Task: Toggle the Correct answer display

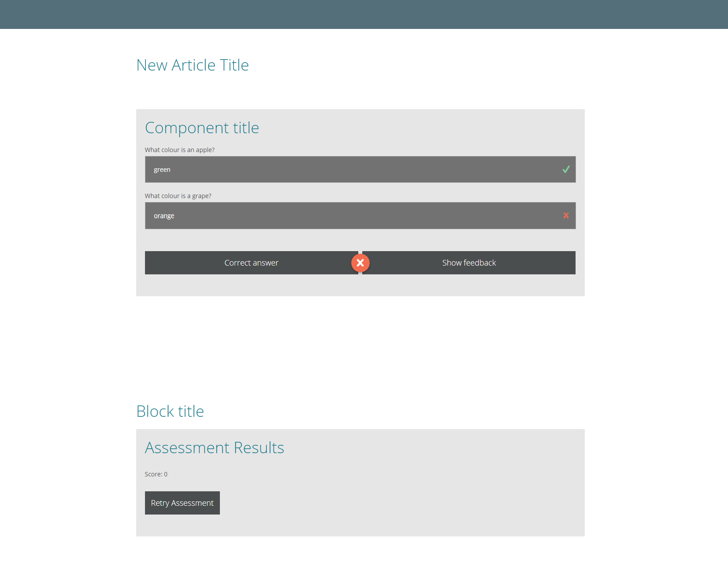Action: point(251,263)
